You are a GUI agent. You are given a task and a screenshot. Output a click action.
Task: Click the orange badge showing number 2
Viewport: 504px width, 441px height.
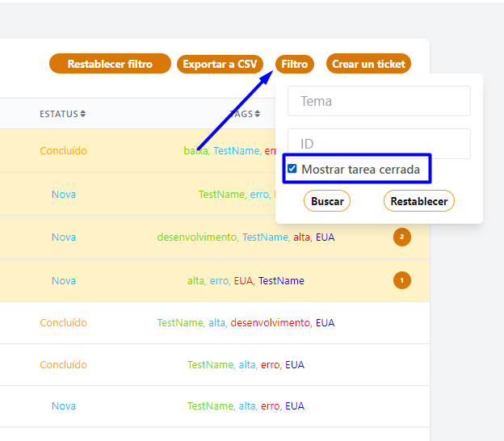pos(401,237)
